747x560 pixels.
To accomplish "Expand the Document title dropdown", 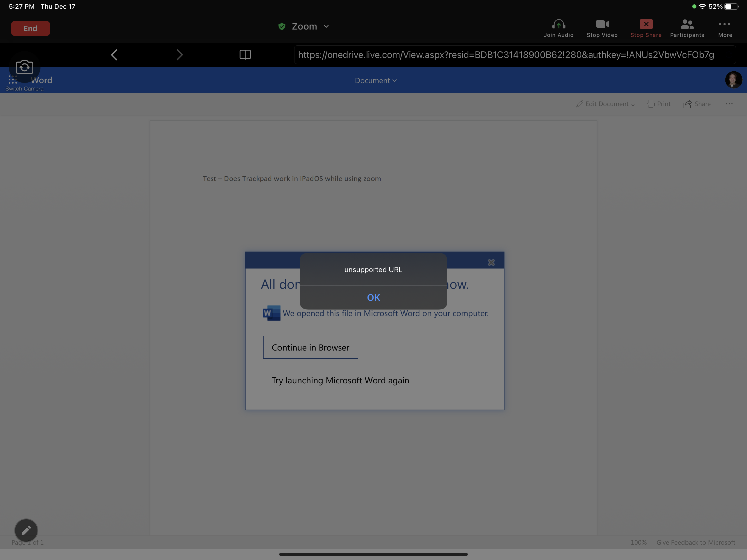I will (x=375, y=81).
